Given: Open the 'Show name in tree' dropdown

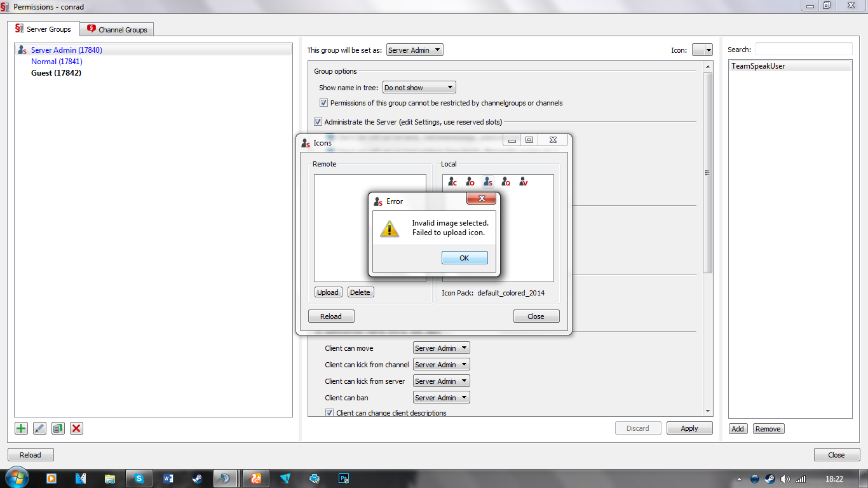Looking at the screenshot, I should click(419, 88).
